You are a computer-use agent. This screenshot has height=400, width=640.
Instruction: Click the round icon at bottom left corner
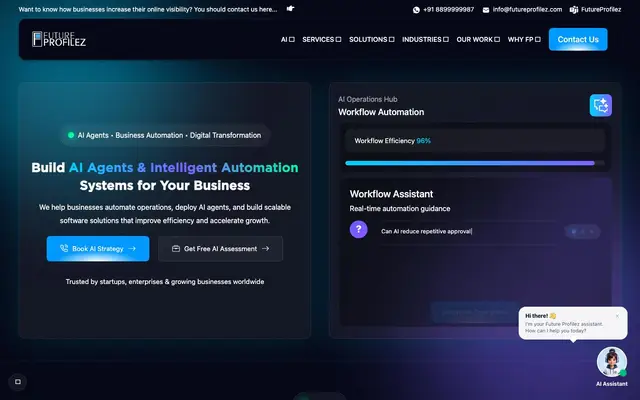(18, 382)
